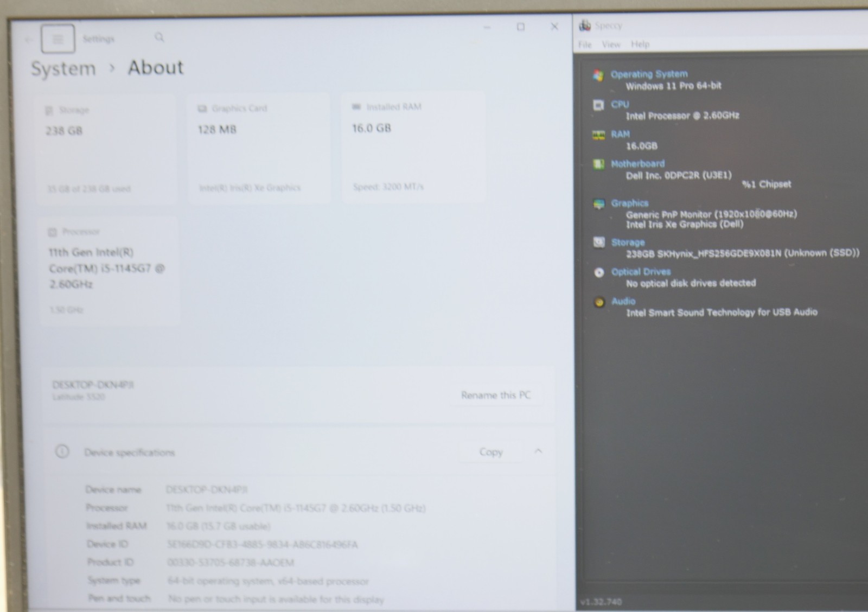Open the Storage section in Speccy
The width and height of the screenshot is (868, 612).
tap(628, 243)
